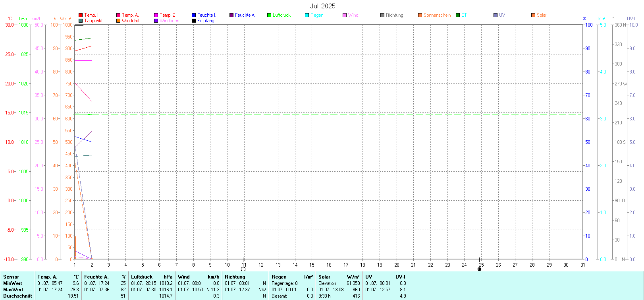The image size is (644, 300).
Task: Click day 15 on the x-axis
Action: pyautogui.click(x=312, y=265)
